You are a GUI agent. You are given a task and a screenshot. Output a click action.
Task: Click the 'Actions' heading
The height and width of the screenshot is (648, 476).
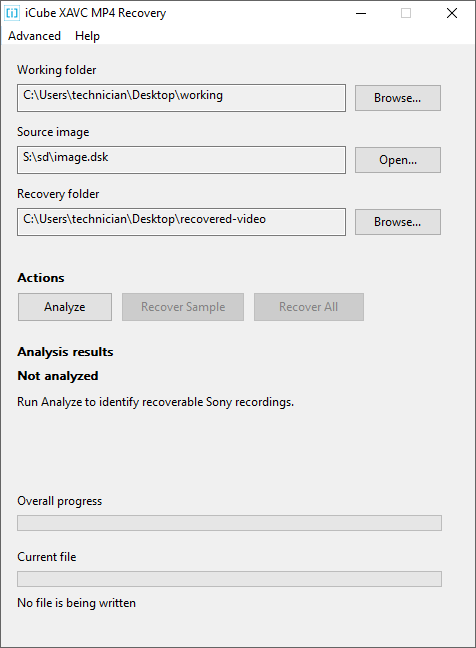click(41, 278)
